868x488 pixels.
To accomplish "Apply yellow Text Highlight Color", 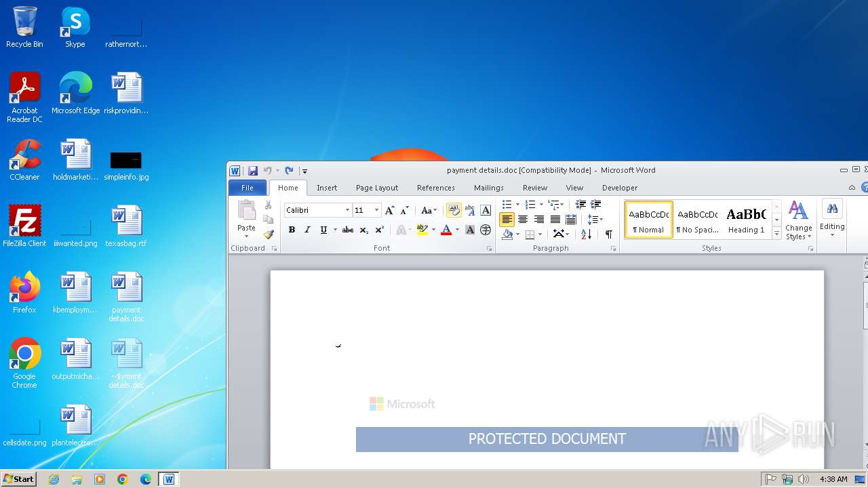I will 422,230.
